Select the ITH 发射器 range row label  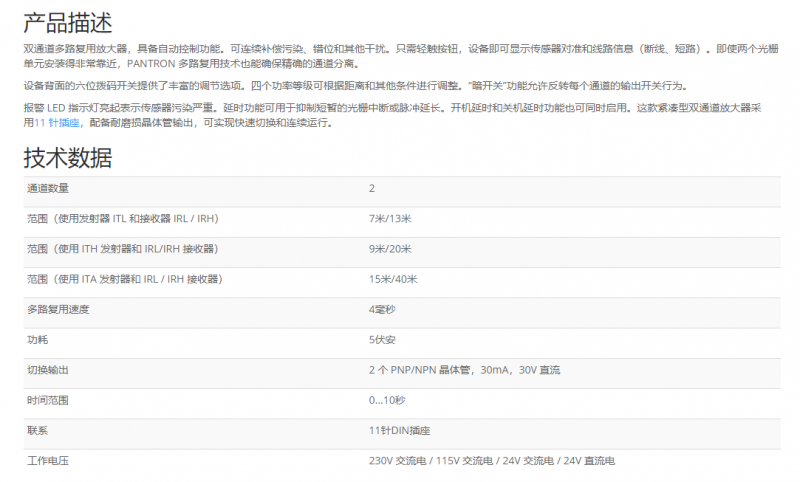coord(122,248)
